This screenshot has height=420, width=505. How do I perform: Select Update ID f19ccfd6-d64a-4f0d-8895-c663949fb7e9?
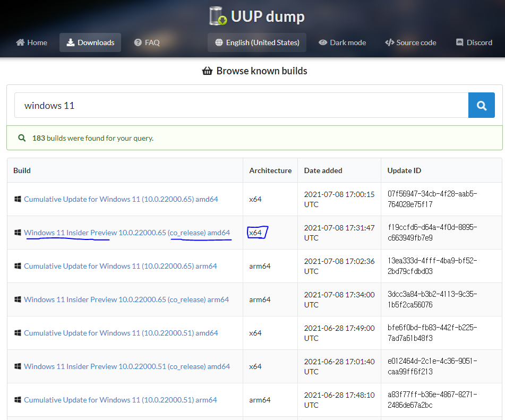coord(432,233)
